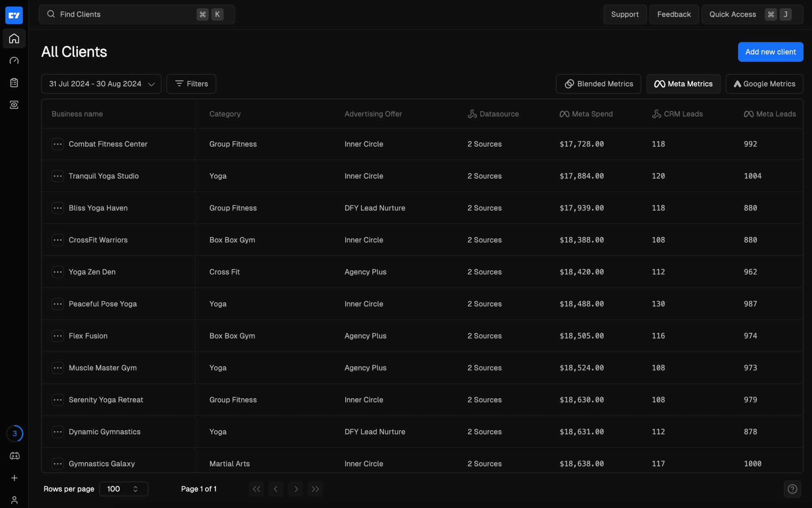
Task: Sort by Category column header
Action: pyautogui.click(x=225, y=114)
